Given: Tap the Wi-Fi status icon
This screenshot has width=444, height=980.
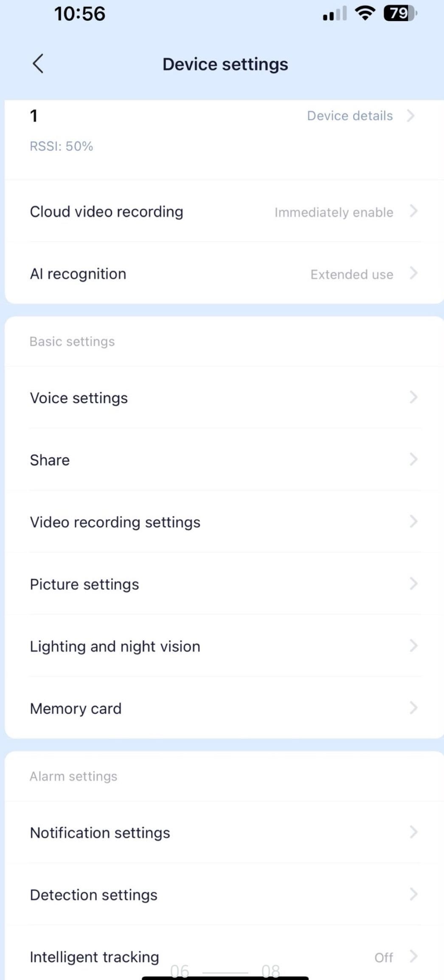Looking at the screenshot, I should (x=365, y=14).
